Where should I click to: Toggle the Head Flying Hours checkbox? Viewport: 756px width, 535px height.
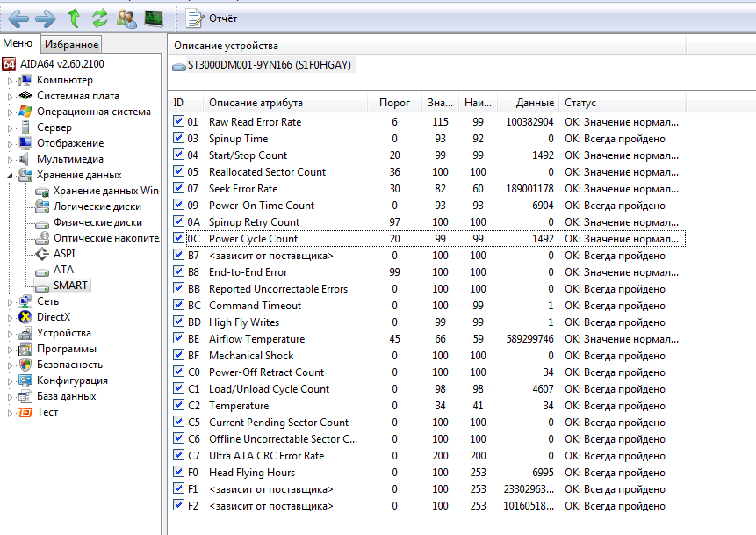pyautogui.click(x=179, y=473)
